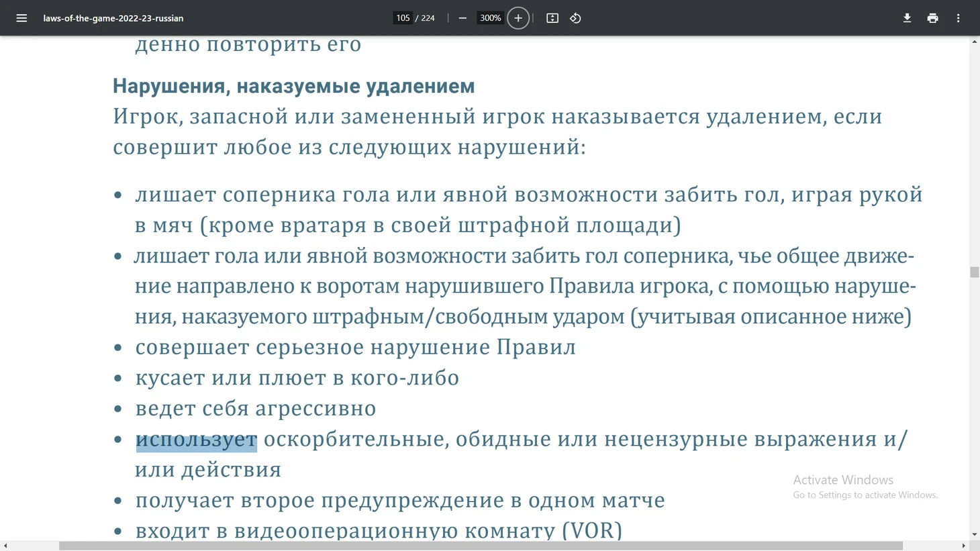
Task: Click the horizontal scrollbar thumb at bottom
Action: point(481,546)
